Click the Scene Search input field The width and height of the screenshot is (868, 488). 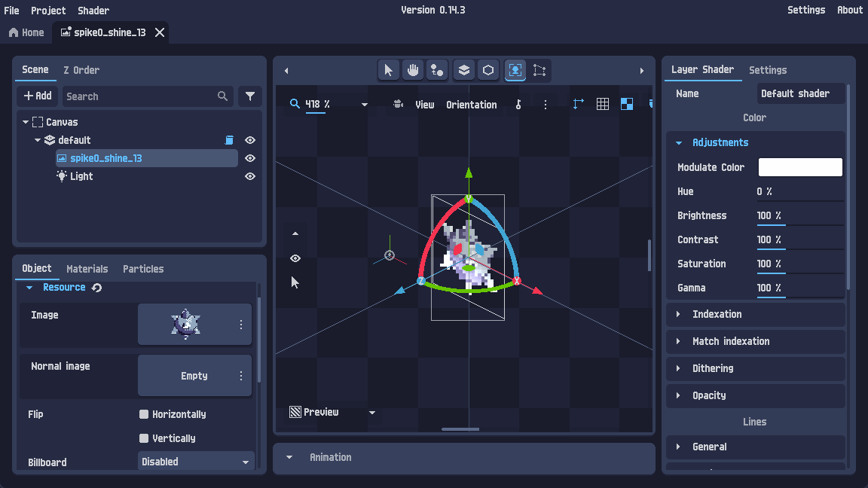click(147, 96)
